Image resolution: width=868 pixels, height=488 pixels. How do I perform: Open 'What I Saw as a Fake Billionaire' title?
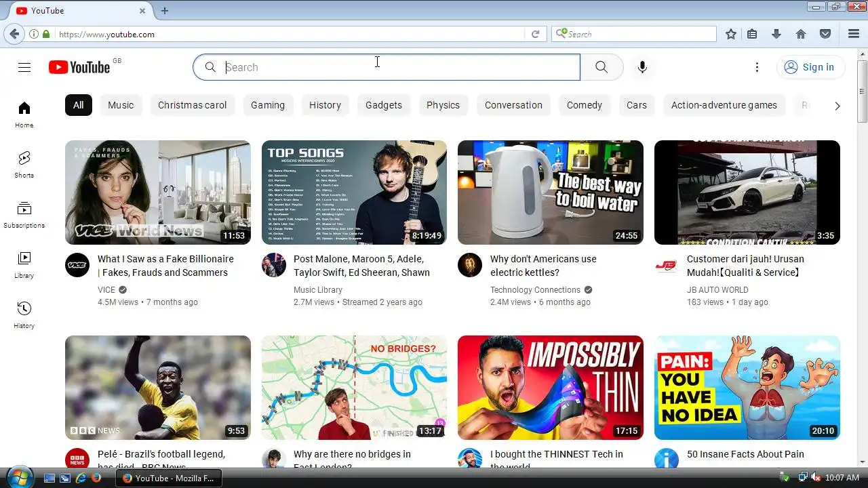point(165,266)
